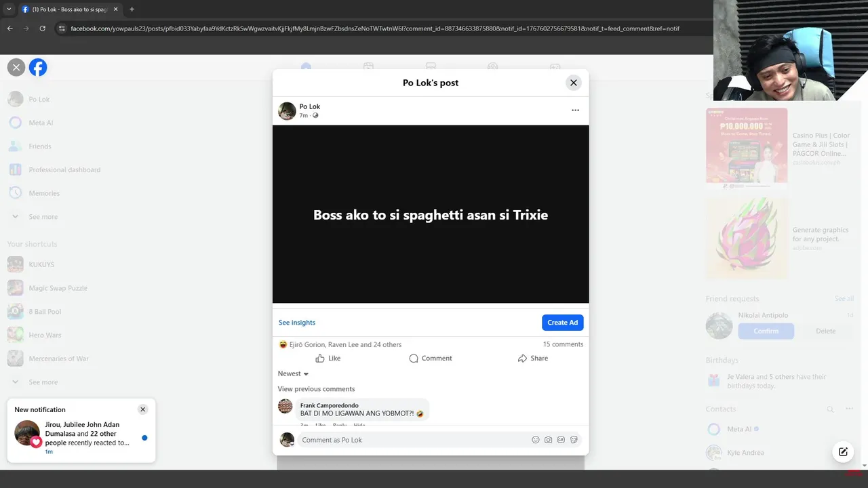868x488 pixels.
Task: Click the Create Ad button
Action: point(563,323)
